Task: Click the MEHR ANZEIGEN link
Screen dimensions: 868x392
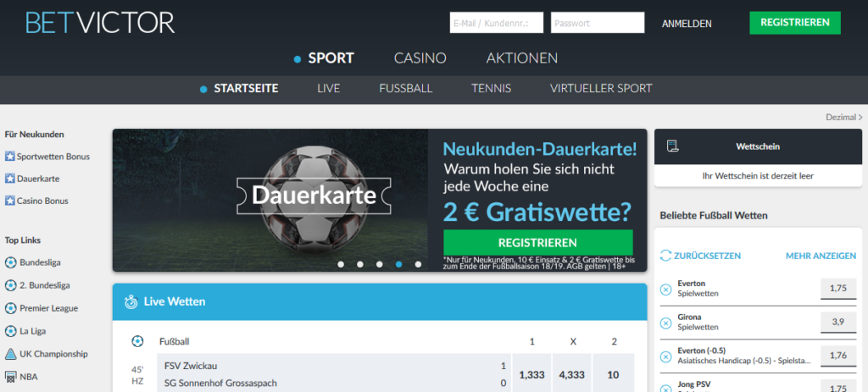Action: tap(821, 256)
